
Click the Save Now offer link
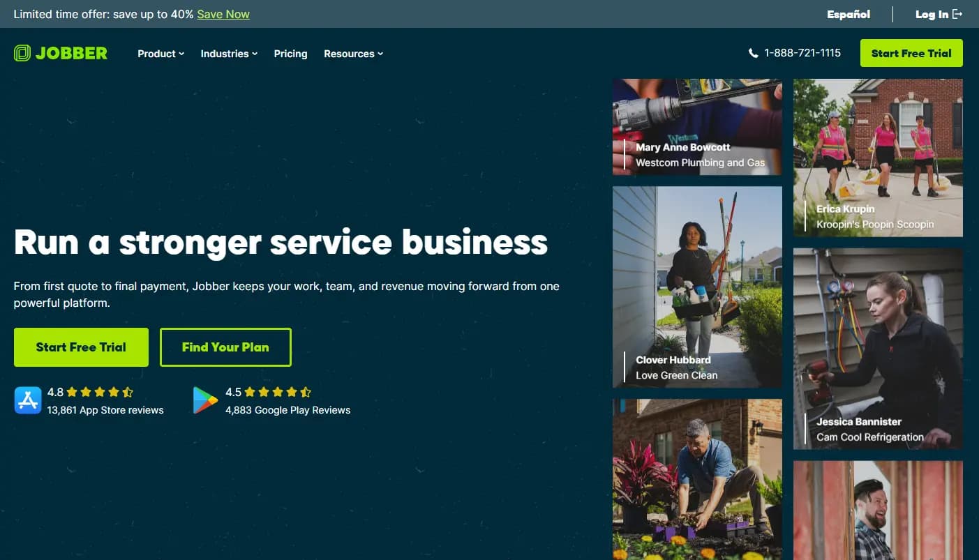click(223, 14)
